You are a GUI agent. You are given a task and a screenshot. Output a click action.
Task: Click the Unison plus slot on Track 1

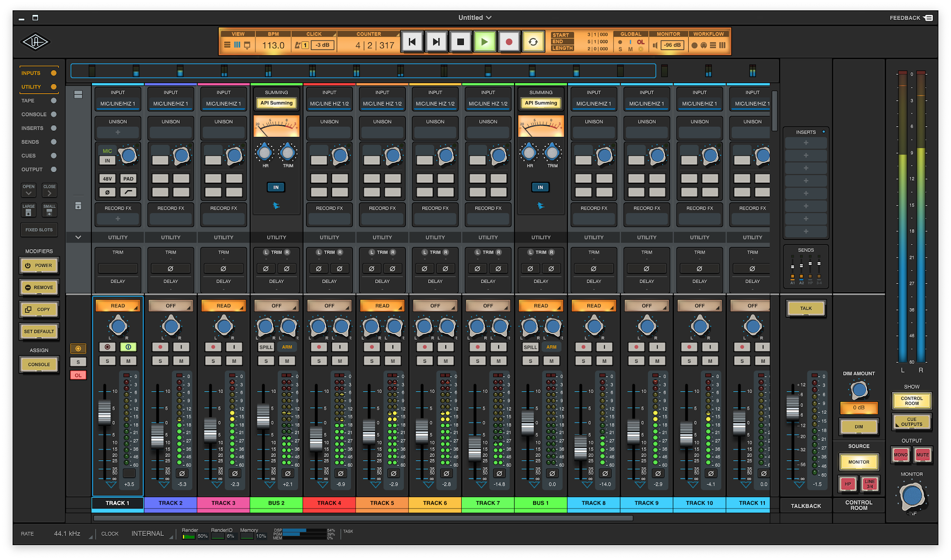(x=118, y=133)
